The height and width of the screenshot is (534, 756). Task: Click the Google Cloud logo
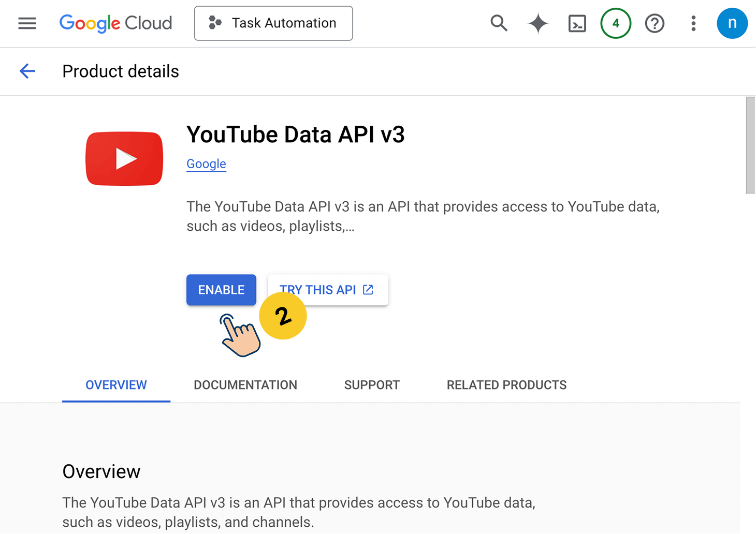tap(115, 23)
